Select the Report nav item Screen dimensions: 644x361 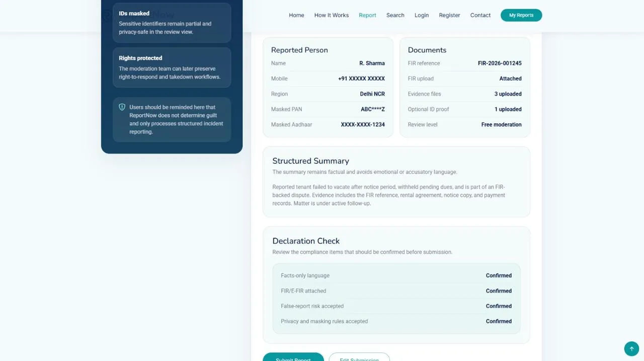click(367, 15)
